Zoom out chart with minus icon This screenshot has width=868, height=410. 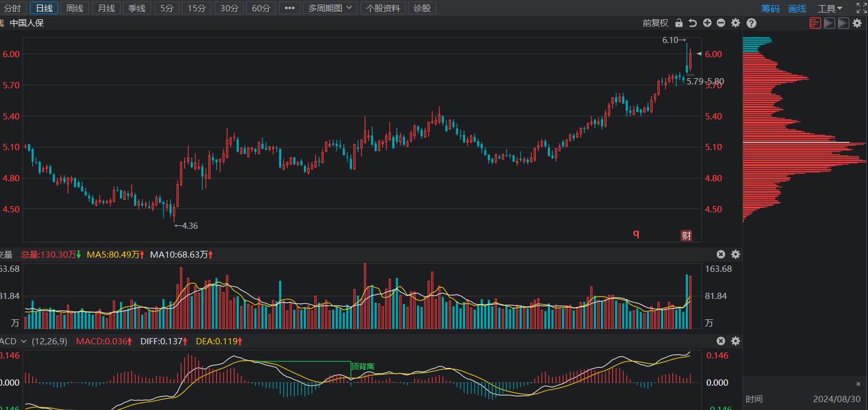pyautogui.click(x=721, y=23)
